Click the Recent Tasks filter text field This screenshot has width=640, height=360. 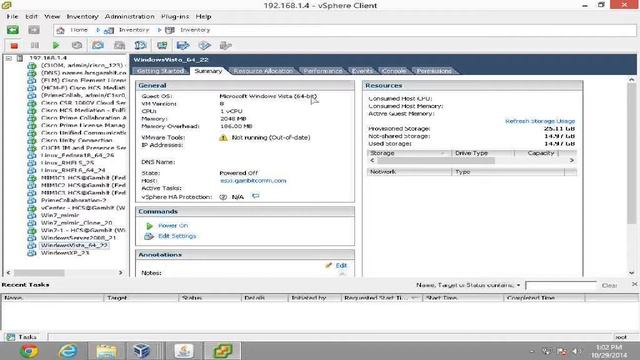coord(561,285)
